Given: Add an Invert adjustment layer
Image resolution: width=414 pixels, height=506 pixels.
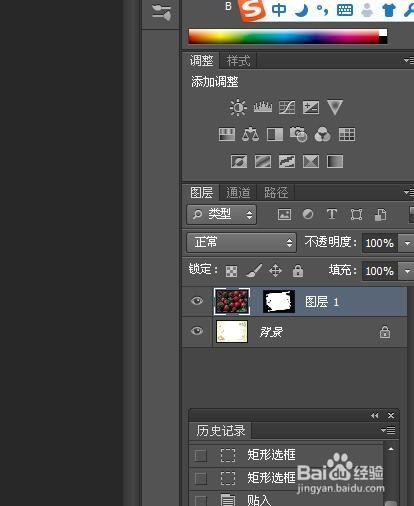Looking at the screenshot, I should pos(239,162).
